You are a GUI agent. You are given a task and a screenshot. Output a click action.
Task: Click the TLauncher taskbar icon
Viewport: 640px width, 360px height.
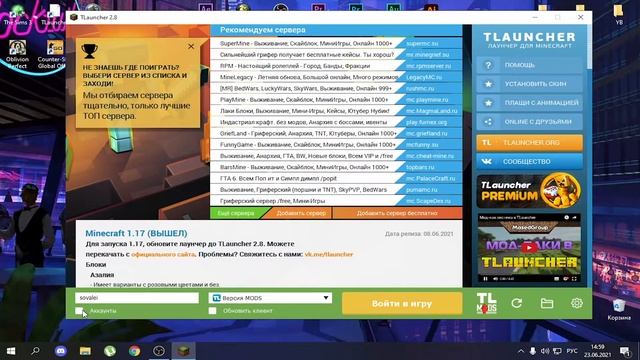(183, 351)
